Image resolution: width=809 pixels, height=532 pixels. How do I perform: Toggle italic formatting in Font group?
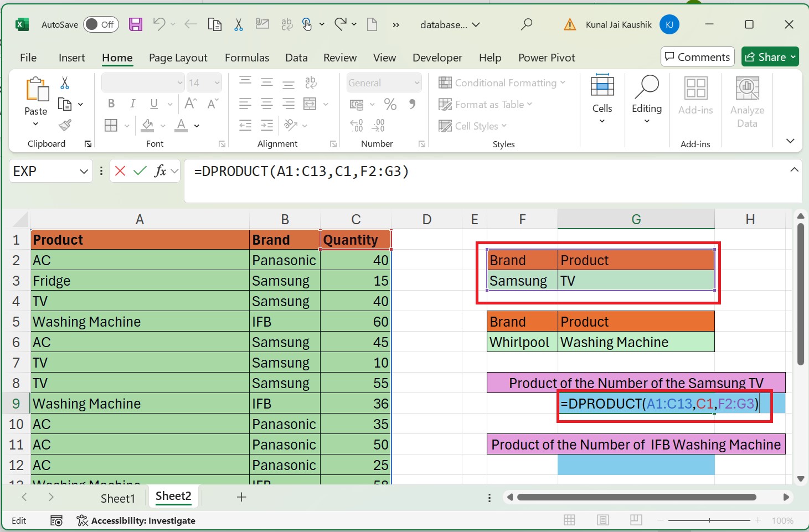click(x=132, y=104)
